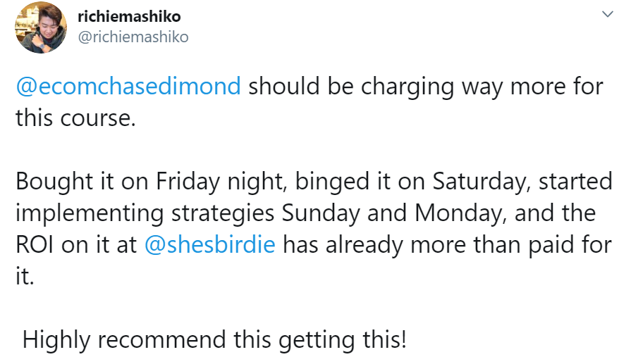631x364 pixels.
Task: Click the lone "it." ending the paragraph
Action: tap(24, 275)
